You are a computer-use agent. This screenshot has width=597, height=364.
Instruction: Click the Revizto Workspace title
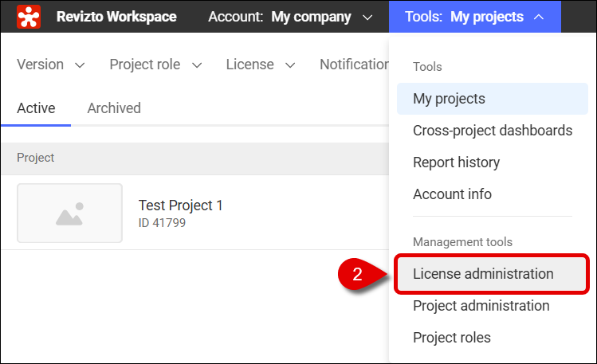tap(116, 17)
